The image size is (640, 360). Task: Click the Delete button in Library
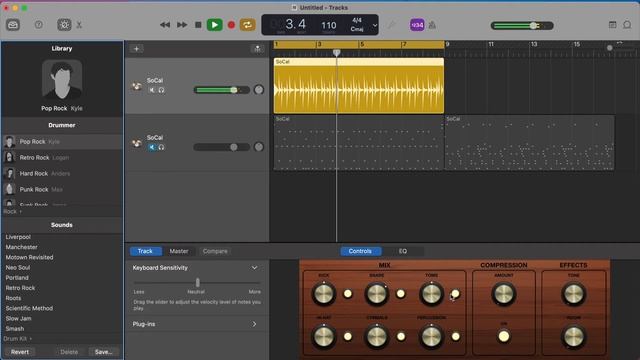click(x=69, y=351)
